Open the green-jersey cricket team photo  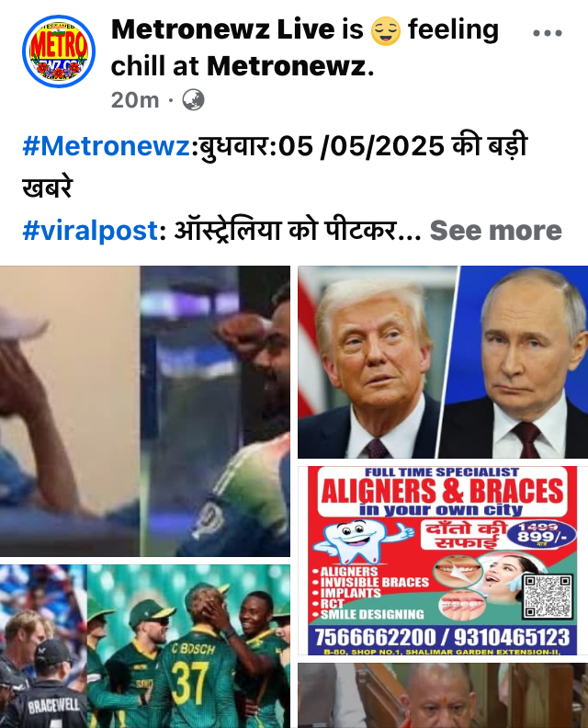(188, 646)
